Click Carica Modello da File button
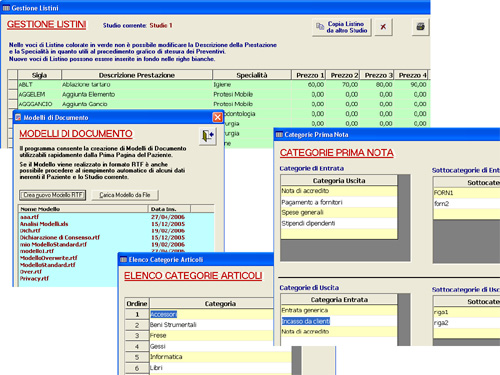 (x=125, y=195)
